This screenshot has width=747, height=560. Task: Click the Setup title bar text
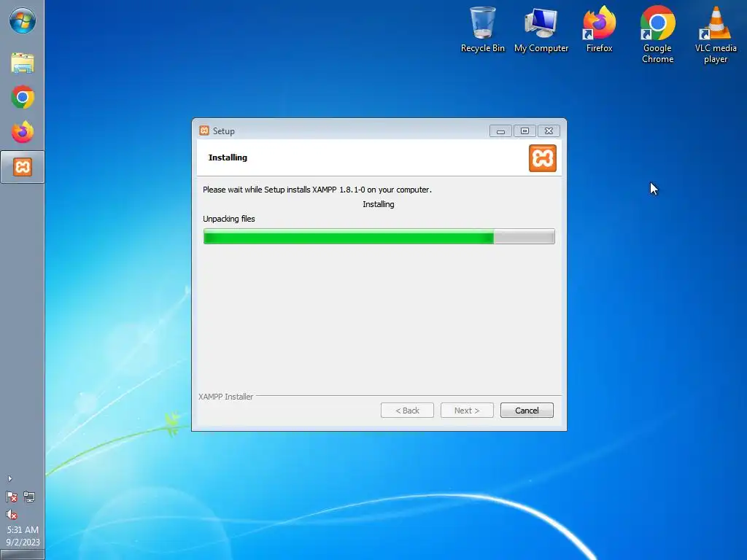point(223,131)
